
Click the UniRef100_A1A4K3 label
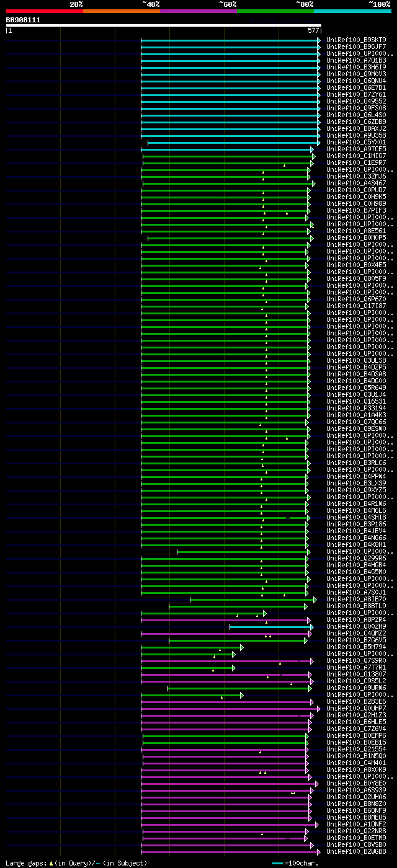(x=356, y=415)
